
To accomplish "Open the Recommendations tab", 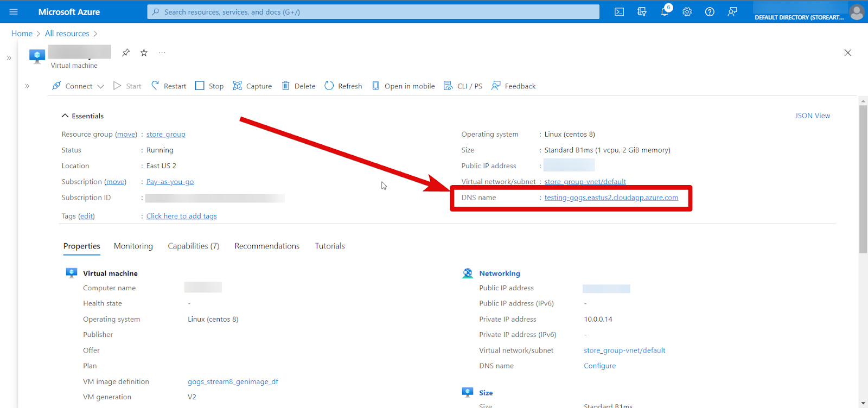I will pyautogui.click(x=267, y=246).
